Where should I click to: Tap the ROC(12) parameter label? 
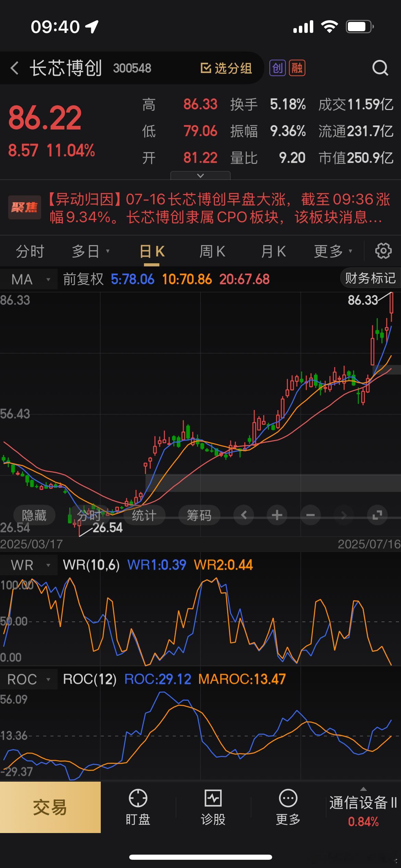90,679
